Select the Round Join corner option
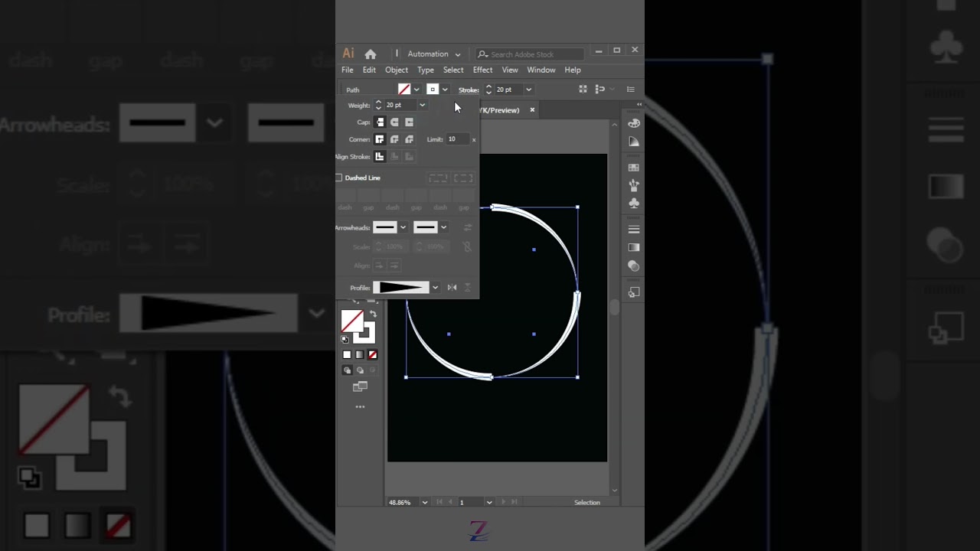 click(394, 139)
